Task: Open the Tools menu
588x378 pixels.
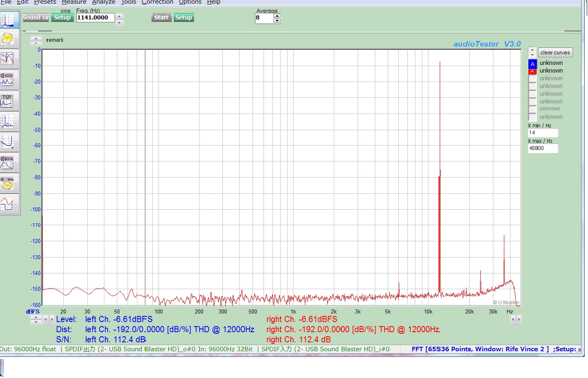Action: (129, 2)
